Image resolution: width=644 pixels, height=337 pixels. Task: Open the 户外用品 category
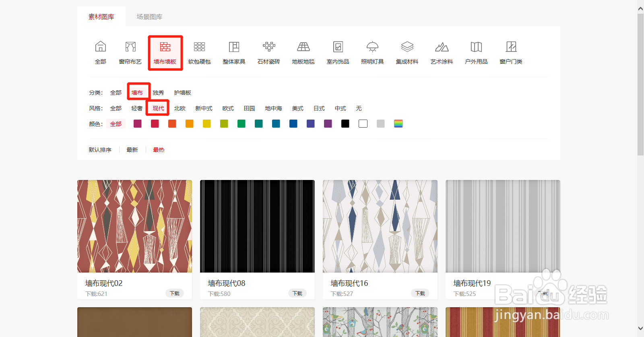[477, 53]
